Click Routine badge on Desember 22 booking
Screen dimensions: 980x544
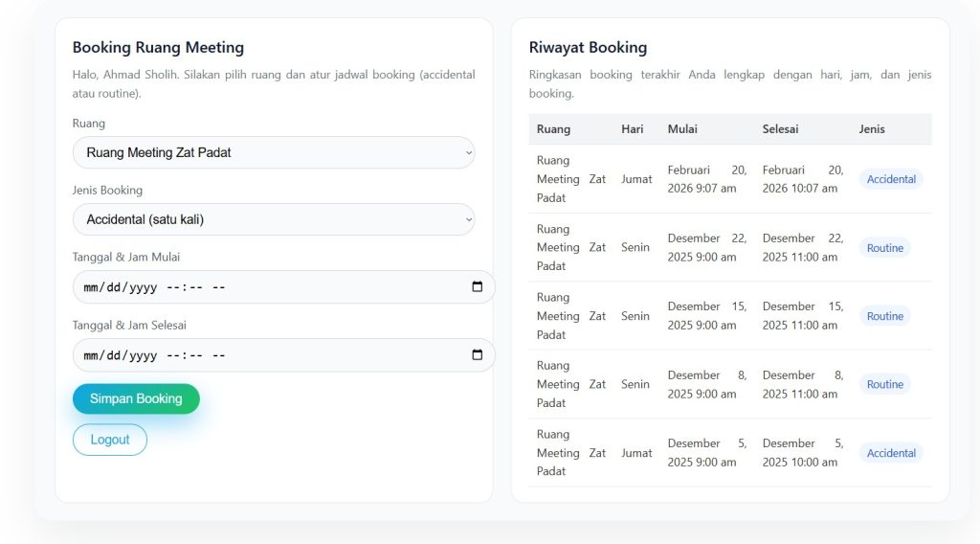tap(884, 248)
